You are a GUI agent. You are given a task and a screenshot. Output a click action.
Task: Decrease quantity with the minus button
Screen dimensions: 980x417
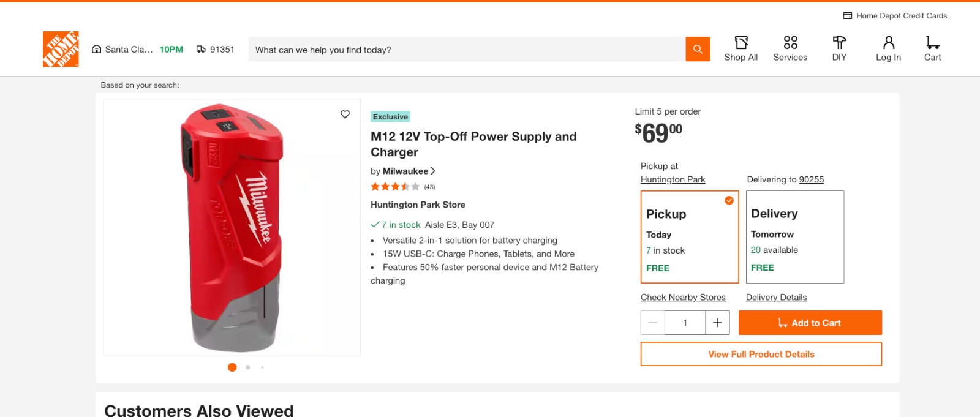pyautogui.click(x=652, y=323)
